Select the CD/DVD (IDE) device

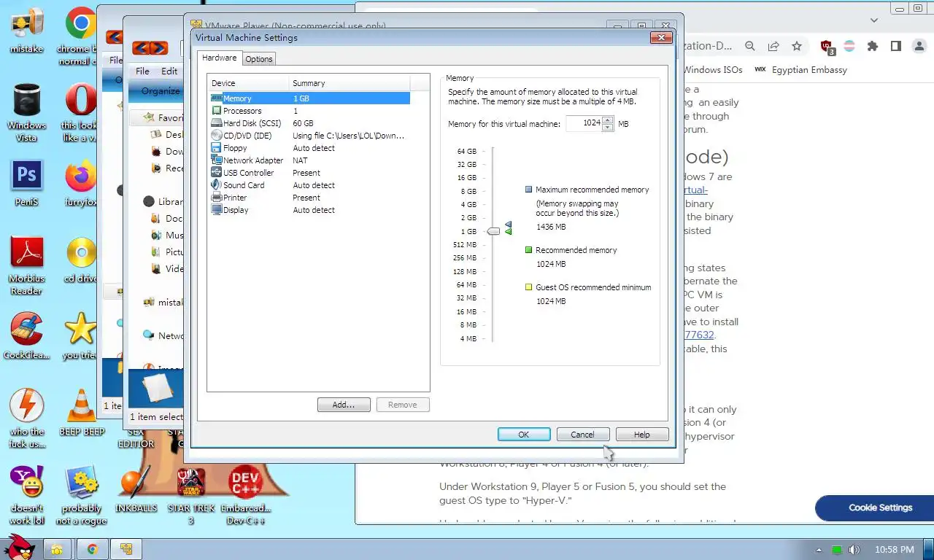(x=309, y=136)
